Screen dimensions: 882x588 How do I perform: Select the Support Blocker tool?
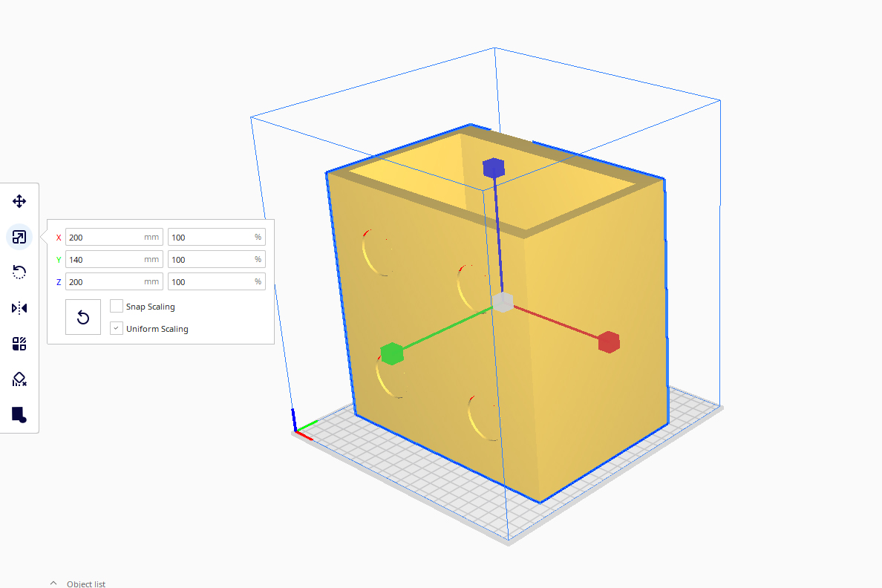tap(19, 379)
